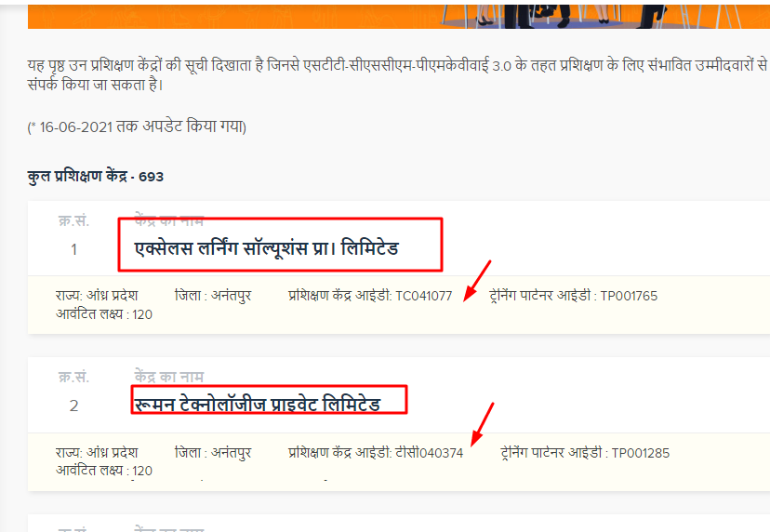770x532 pixels.
Task: Click the description paragraph about एसटीटी-सीएससीएम-पीएमकेवीवाई 3.0
Action: [x=398, y=74]
